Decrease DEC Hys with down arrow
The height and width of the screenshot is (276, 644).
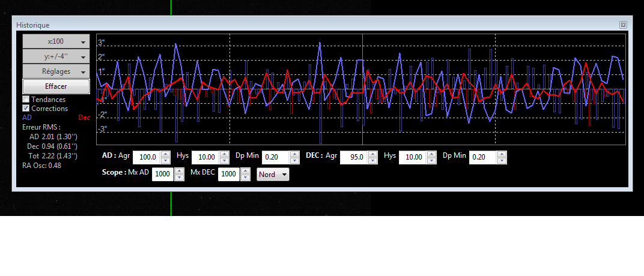[432, 160]
